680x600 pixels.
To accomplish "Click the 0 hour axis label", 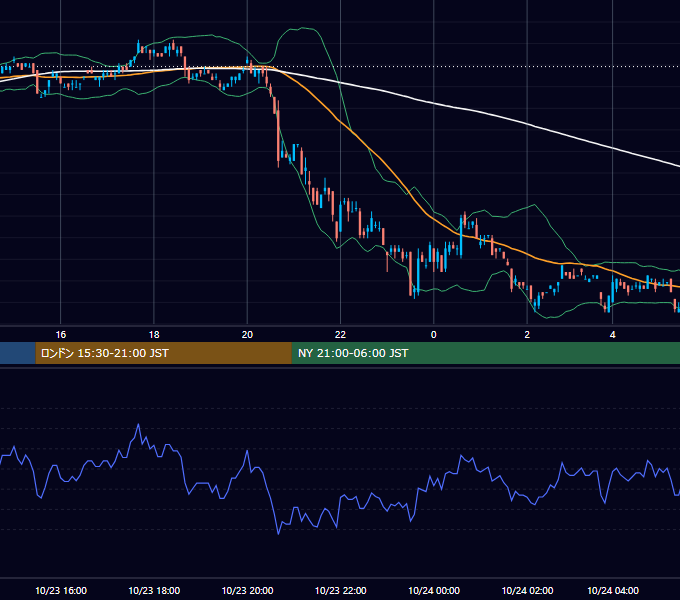I will coord(434,335).
